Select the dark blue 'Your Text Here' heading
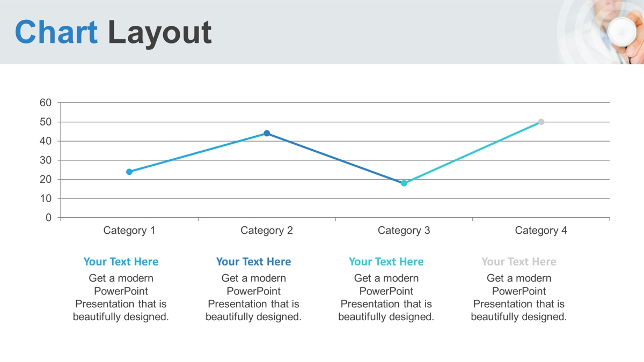The width and height of the screenshot is (644, 362). [253, 262]
